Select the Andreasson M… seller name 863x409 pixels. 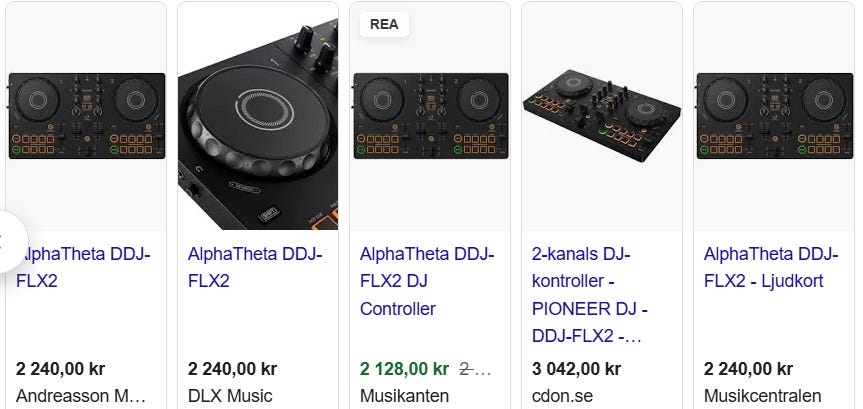82,396
